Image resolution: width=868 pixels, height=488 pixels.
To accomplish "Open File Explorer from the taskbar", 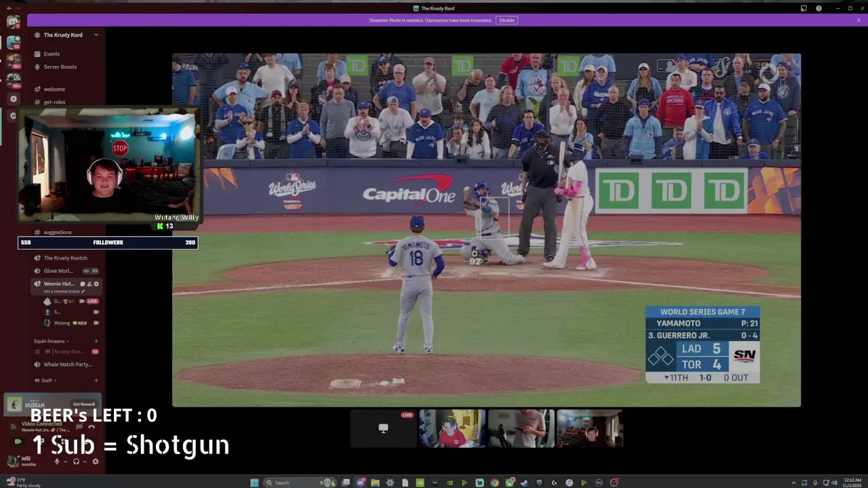I will pyautogui.click(x=375, y=483).
